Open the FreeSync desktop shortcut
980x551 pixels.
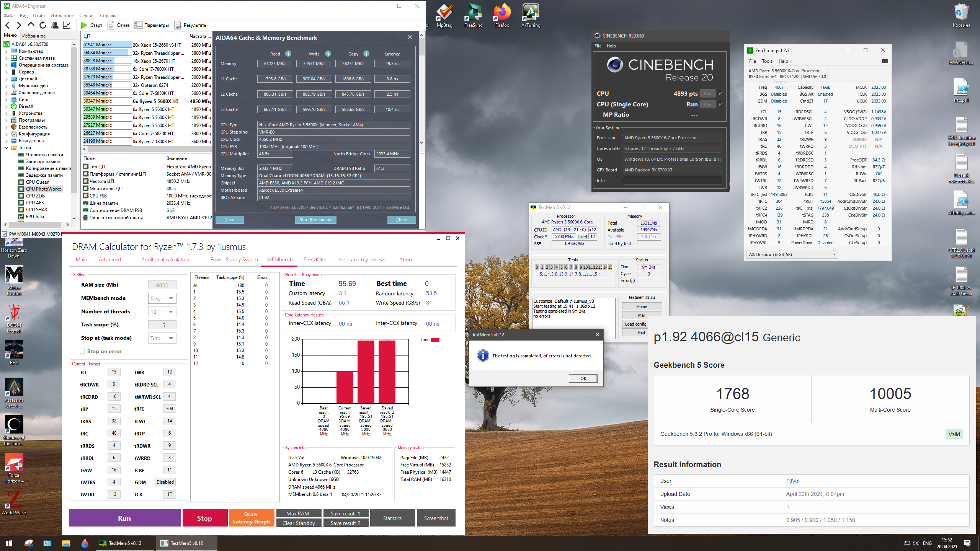tap(473, 14)
